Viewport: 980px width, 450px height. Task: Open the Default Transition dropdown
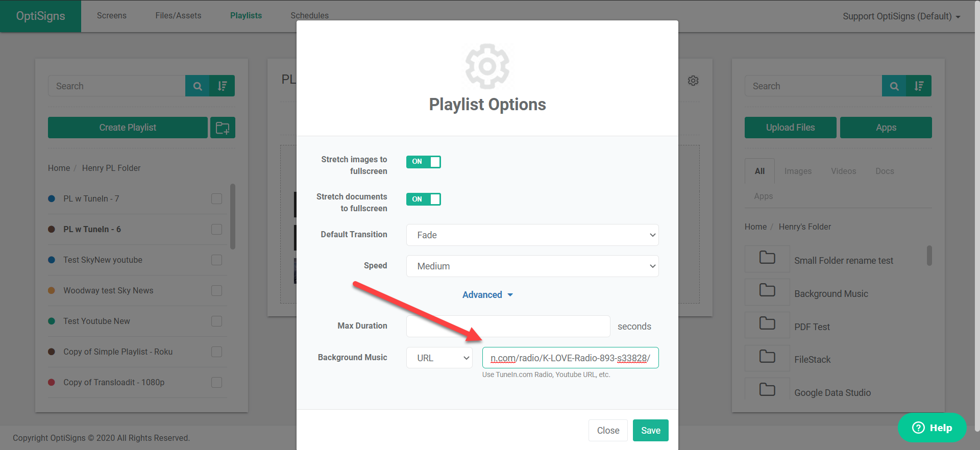532,235
